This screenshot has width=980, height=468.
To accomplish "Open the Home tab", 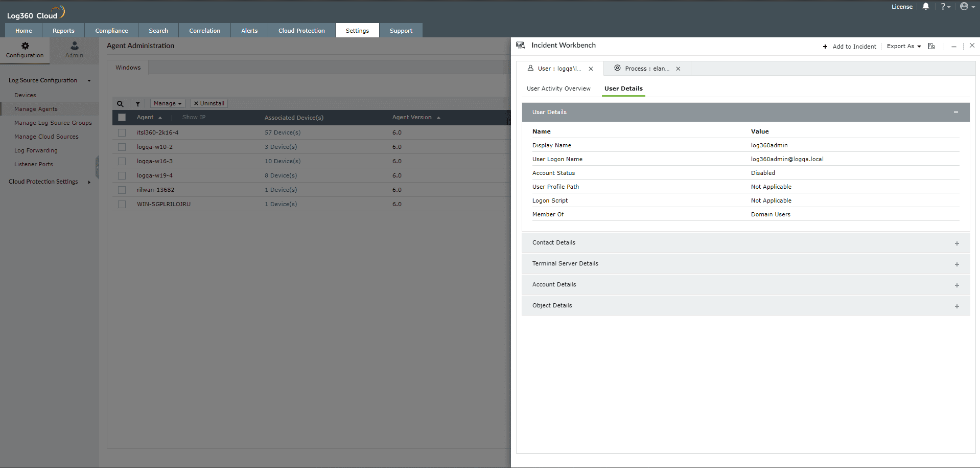I will [24, 31].
